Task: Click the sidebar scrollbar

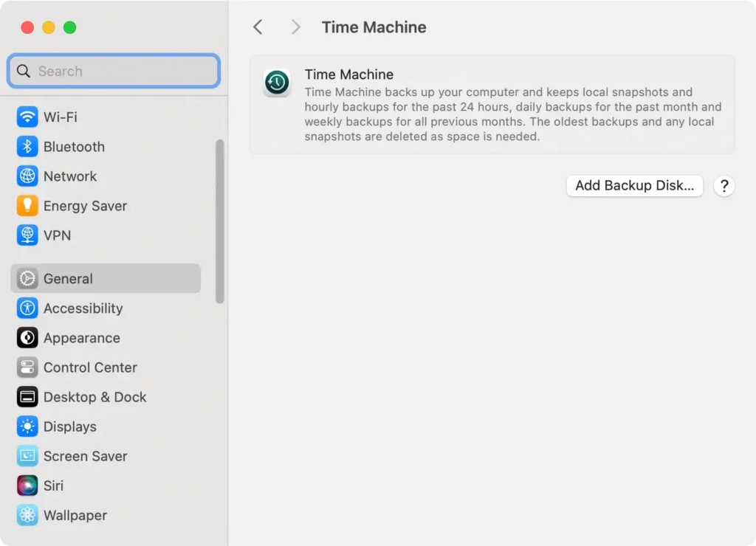Action: (220, 221)
